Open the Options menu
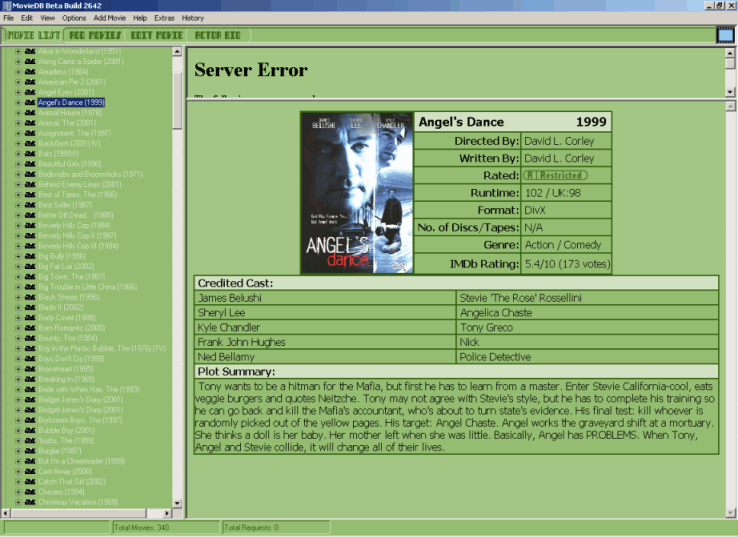Viewport: 738px width, 538px height. (x=74, y=18)
